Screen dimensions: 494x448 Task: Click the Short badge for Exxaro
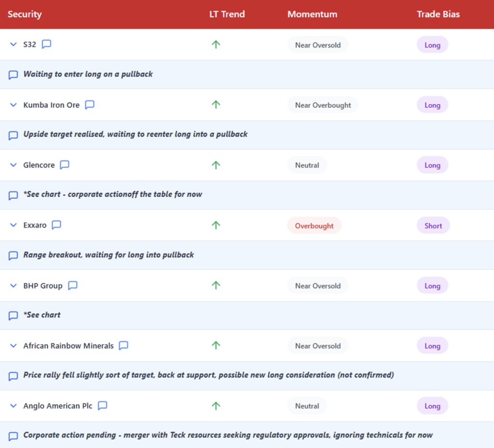(x=433, y=225)
